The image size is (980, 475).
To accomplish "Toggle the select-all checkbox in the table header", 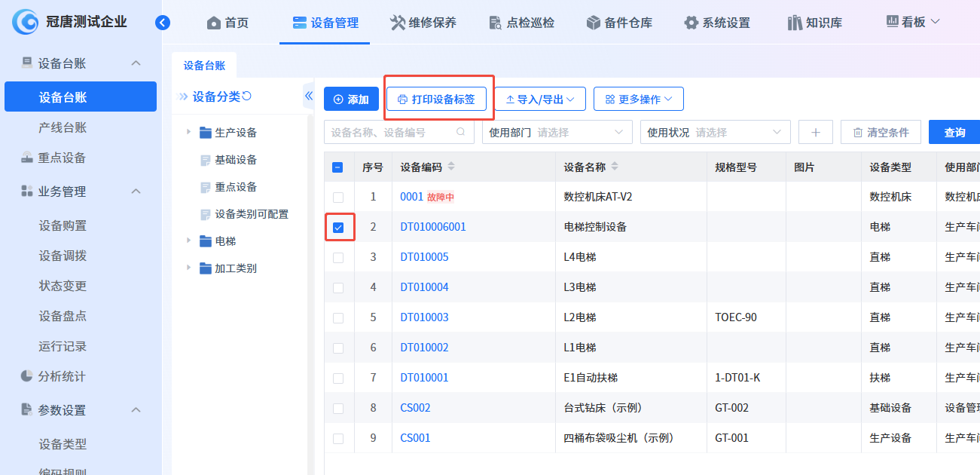I will click(x=337, y=167).
